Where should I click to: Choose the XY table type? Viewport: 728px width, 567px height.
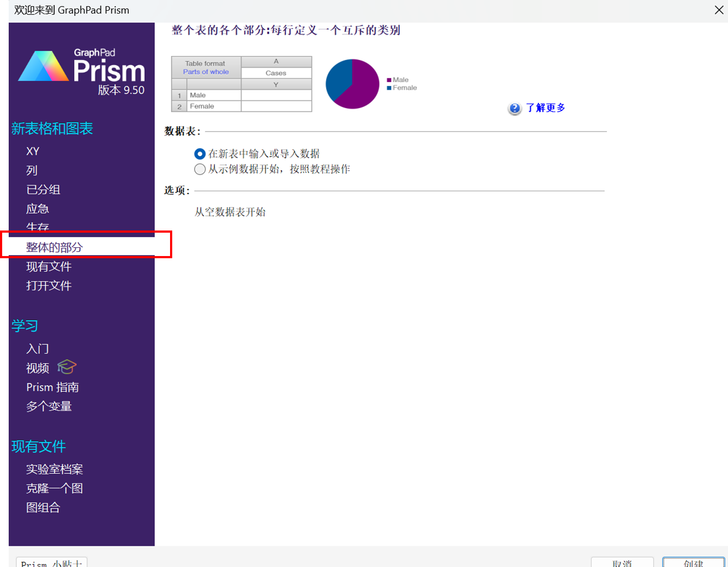[33, 151]
